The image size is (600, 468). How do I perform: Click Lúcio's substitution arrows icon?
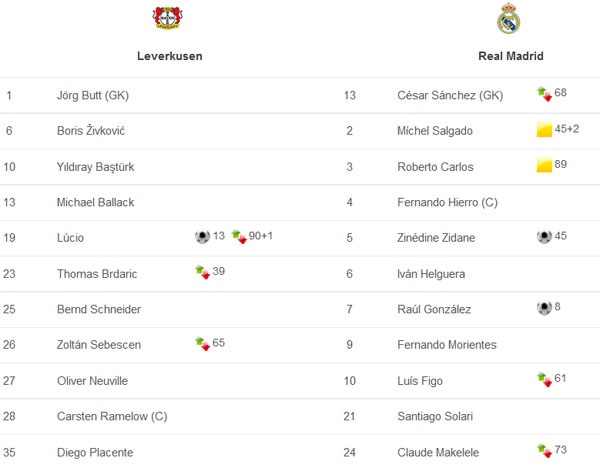(238, 237)
